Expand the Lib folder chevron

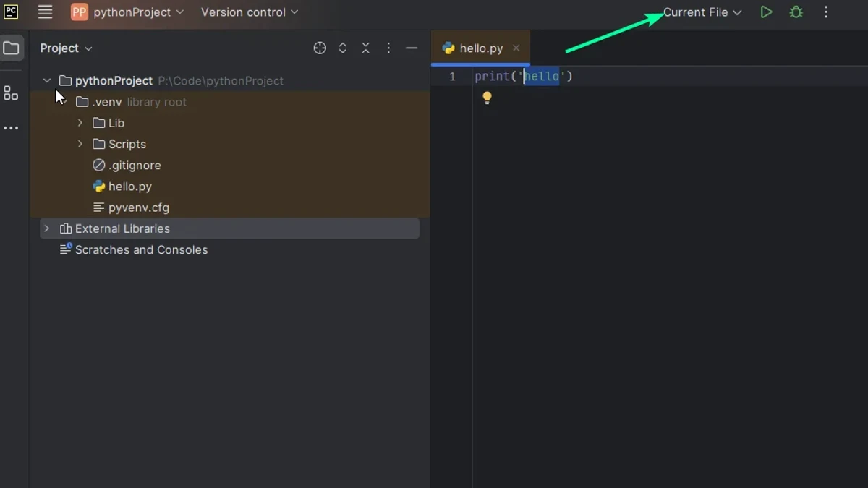(80, 123)
